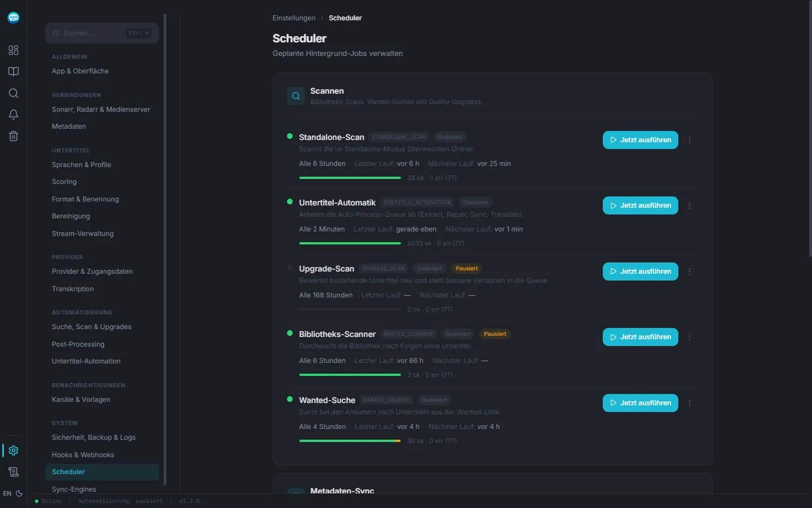Click the app logo in the sidebar
The image size is (812, 508).
tap(14, 17)
